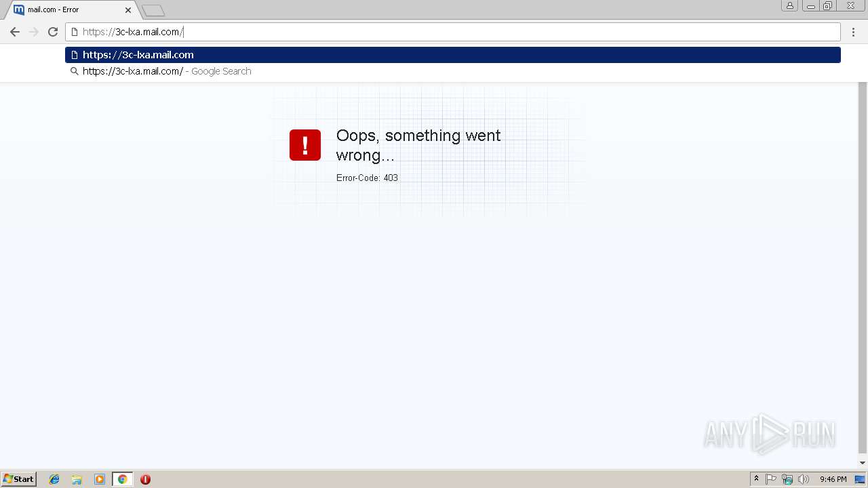Click the 9:46 PM system clock
Screen dimensions: 868x488
click(833, 479)
